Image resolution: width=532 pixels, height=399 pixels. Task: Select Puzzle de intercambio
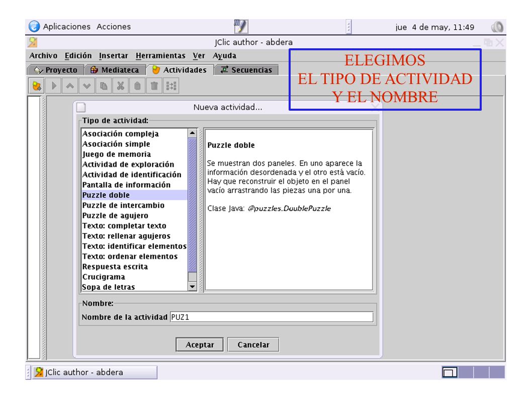click(134, 205)
